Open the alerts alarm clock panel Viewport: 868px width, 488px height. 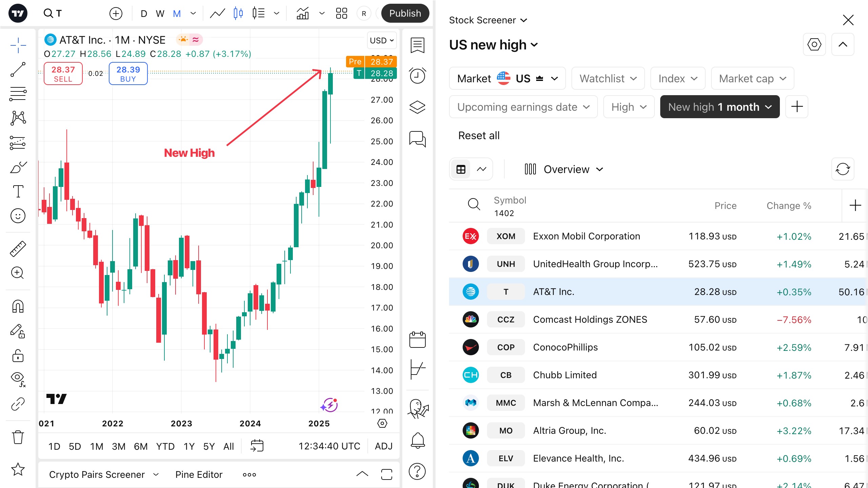pos(417,76)
